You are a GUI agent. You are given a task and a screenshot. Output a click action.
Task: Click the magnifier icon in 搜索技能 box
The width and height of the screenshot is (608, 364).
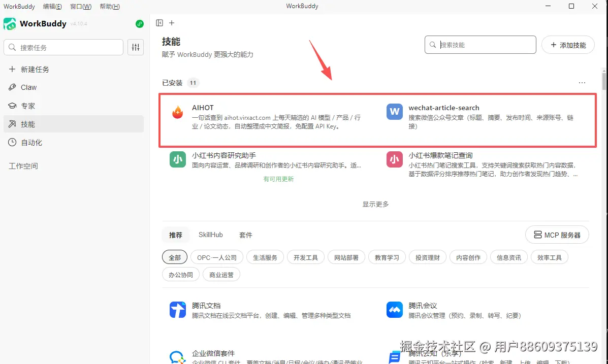[433, 45]
